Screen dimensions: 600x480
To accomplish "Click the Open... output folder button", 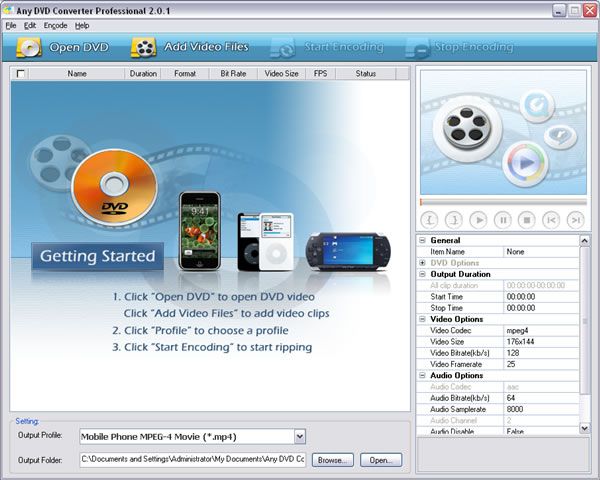I will tap(381, 460).
